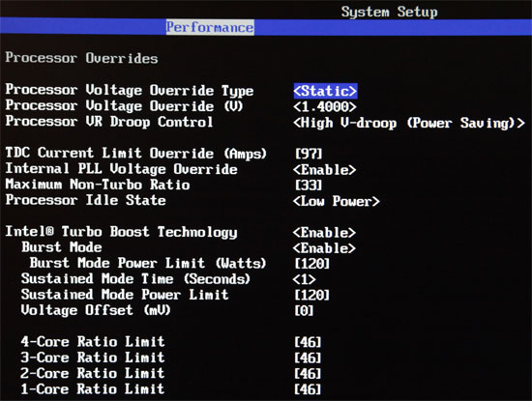532x401 pixels.
Task: Edit the 3-Core Ratio Limit value
Action: click(308, 358)
